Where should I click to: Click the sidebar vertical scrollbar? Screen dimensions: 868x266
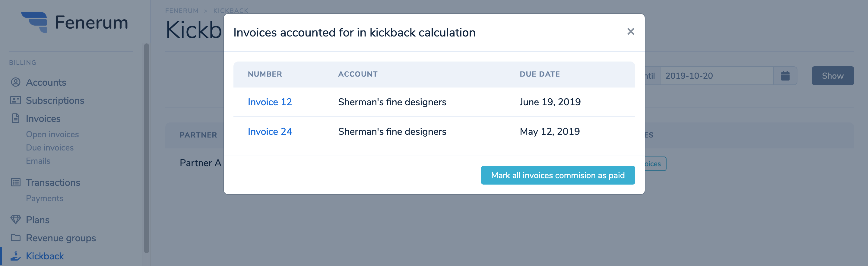point(146,148)
